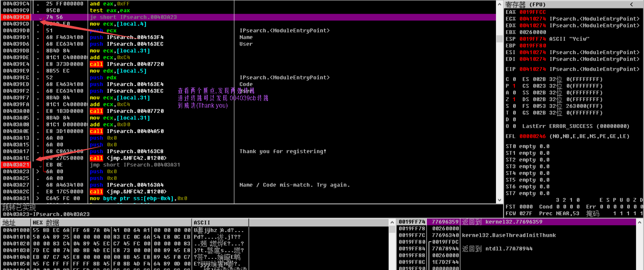Select the C flag value
The width and height of the screenshot is (644, 270).
[514, 79]
